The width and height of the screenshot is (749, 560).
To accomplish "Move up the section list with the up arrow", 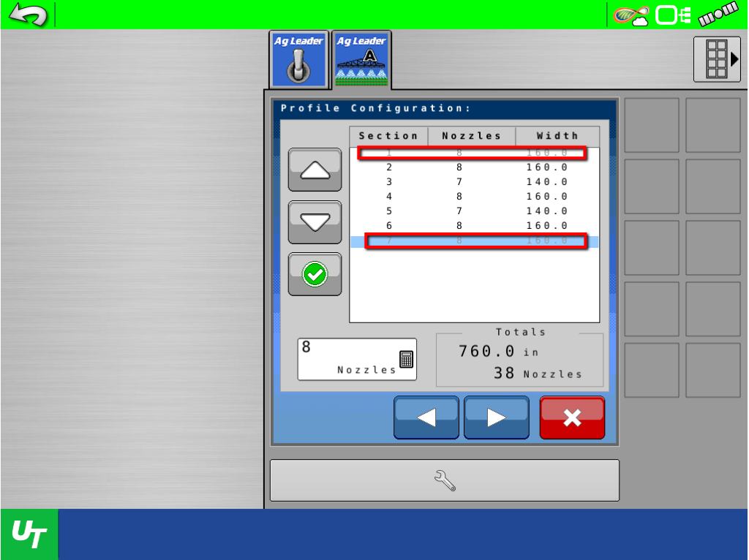I will coord(315,170).
